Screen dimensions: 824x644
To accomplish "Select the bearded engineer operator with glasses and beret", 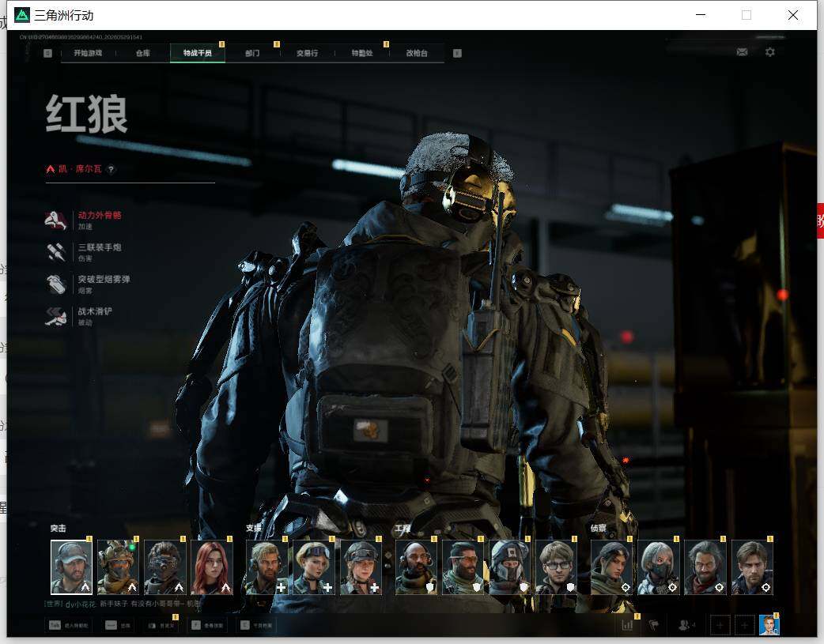I will pos(463,567).
